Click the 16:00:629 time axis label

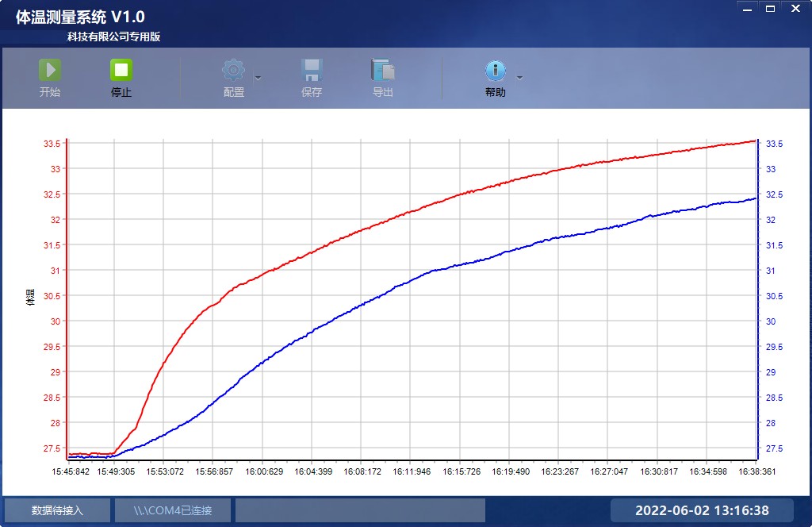coord(264,471)
